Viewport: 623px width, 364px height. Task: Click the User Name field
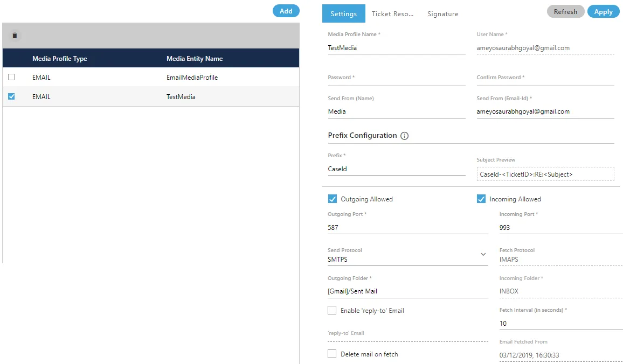545,48
